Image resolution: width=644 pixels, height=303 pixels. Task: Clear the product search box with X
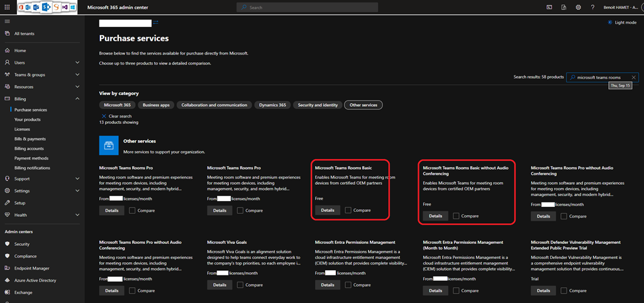point(633,77)
